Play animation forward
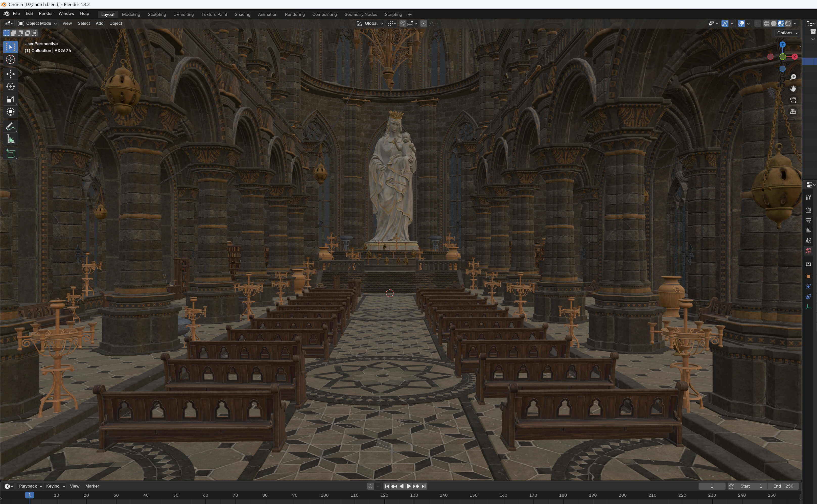 point(409,486)
